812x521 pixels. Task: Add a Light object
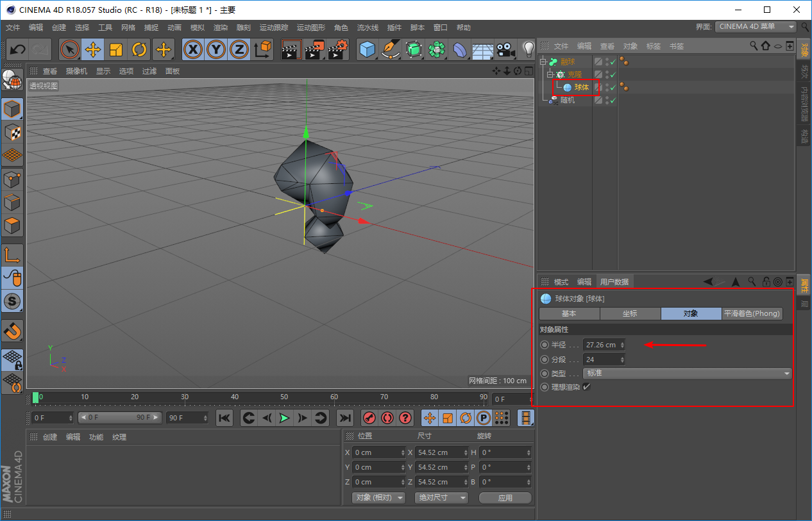coord(529,49)
